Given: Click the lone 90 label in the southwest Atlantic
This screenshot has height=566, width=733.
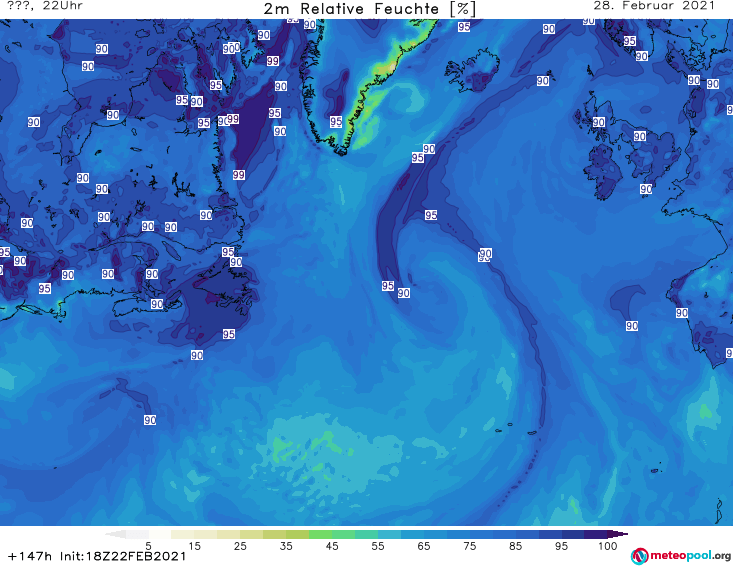Looking at the screenshot, I should [x=150, y=420].
